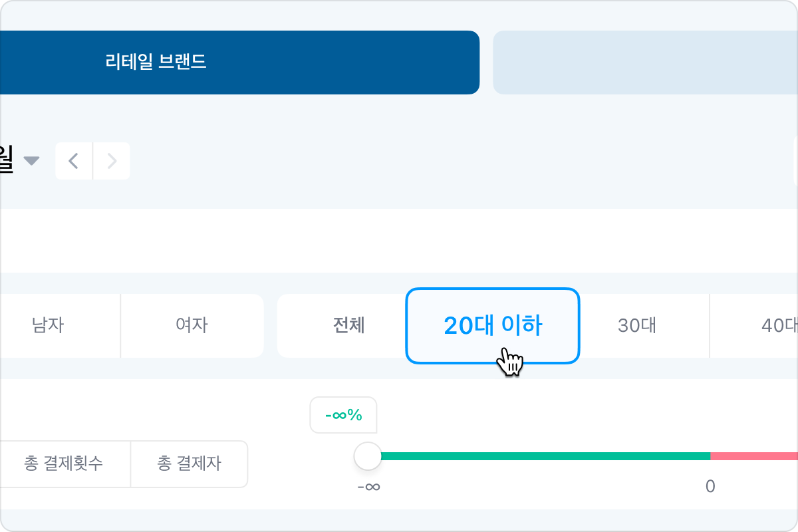Screen dimensions: 798x532
Task: Select the 남자 gender filter
Action: pos(48,326)
